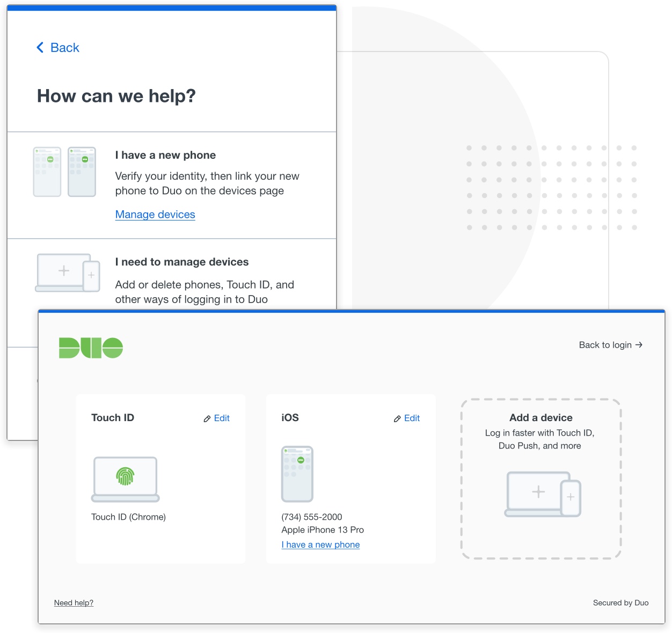Select the Add a device heading
Screen dimensions: 672x633
tap(540, 418)
